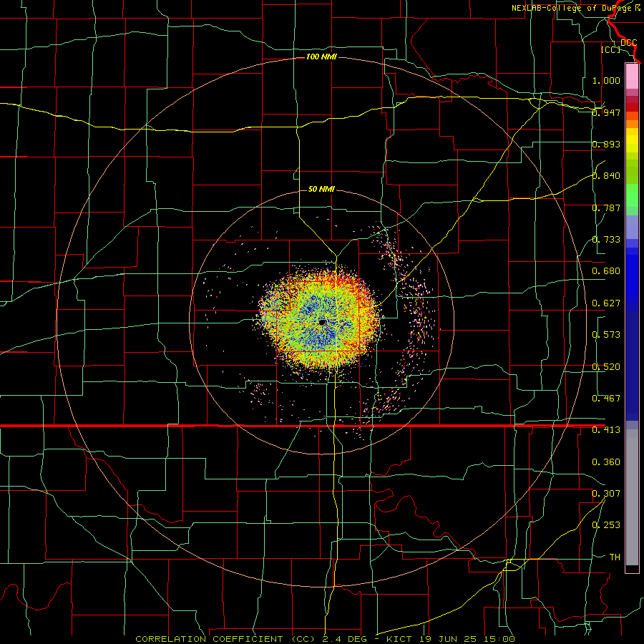Click the 50 NMI range ring label
This screenshot has width=644, height=644.
tap(321, 189)
